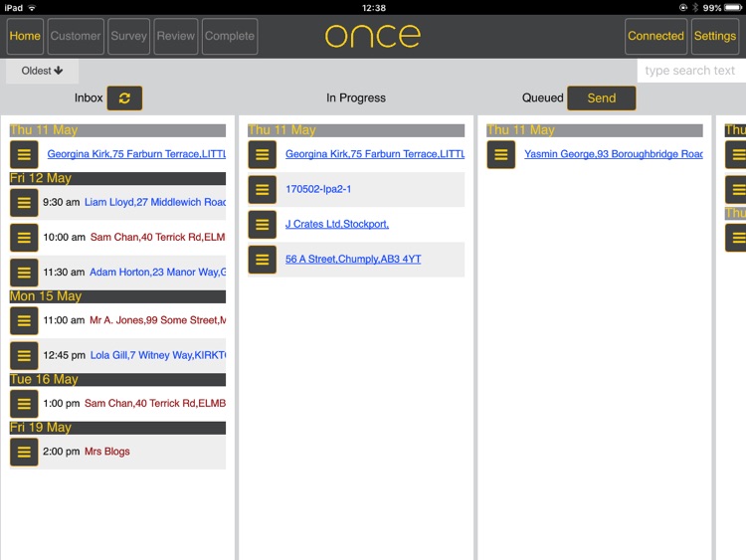Focus the type search text field
This screenshot has width=746, height=560.
(x=691, y=71)
